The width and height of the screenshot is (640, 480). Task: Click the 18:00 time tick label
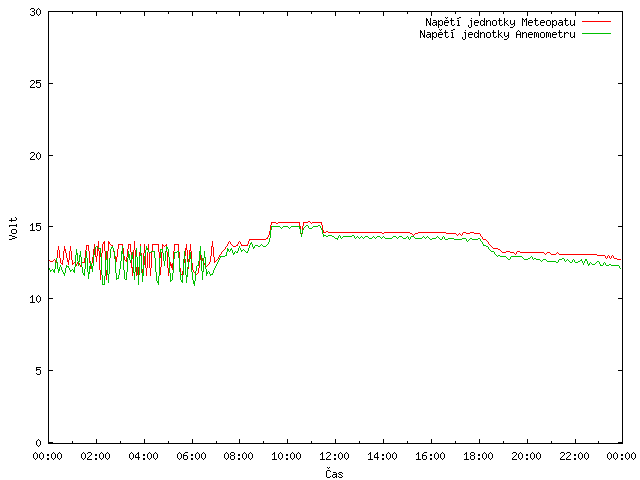pos(478,456)
